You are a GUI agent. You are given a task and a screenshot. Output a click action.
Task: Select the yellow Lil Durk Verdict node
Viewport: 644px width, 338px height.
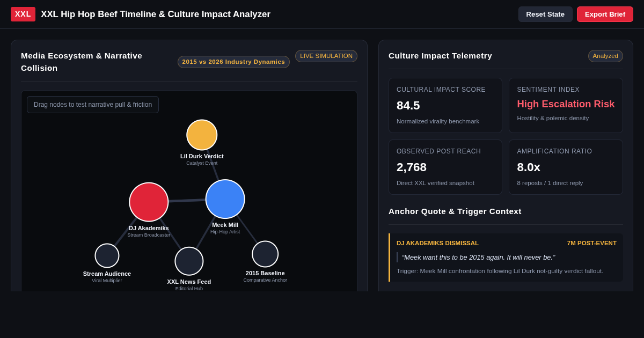[202, 135]
